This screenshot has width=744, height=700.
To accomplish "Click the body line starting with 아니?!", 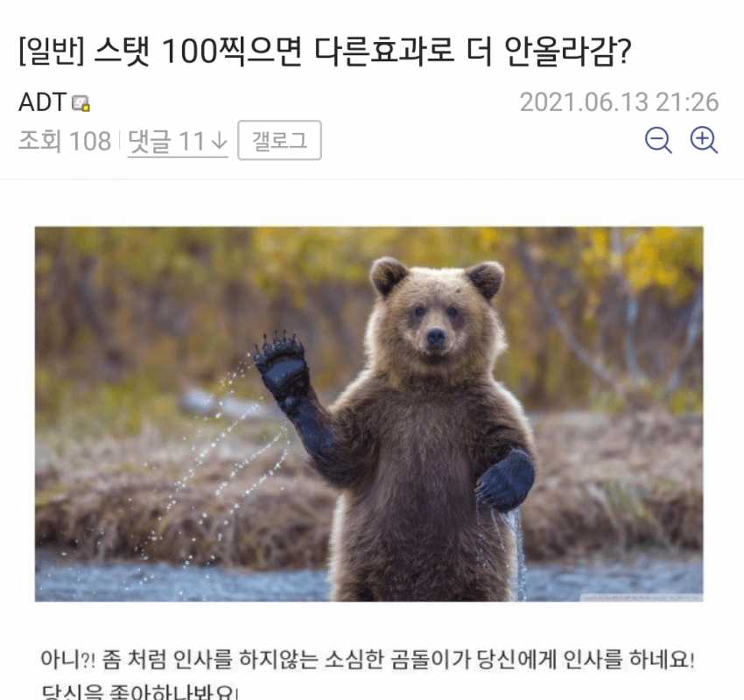I will click(368, 659).
